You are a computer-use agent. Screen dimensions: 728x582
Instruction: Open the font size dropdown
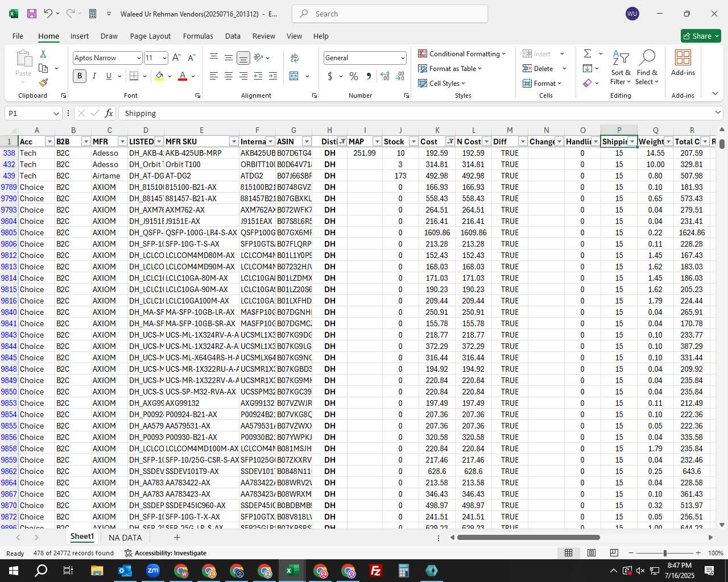point(164,58)
